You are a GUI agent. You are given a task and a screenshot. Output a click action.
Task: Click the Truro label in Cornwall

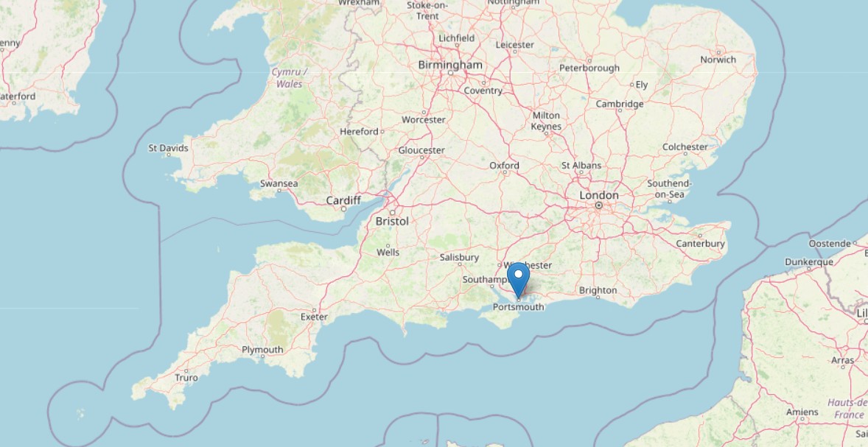coord(186,378)
